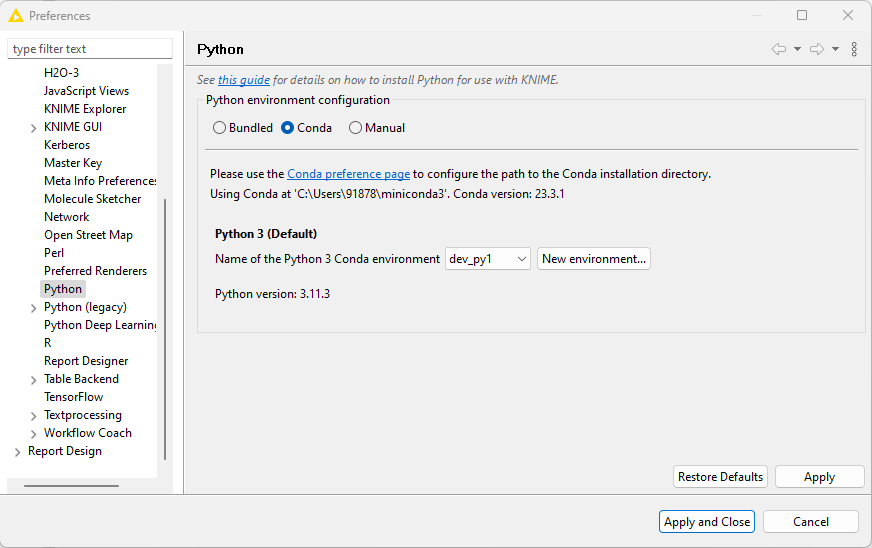Select Perl in the tree
Screen dimensions: 872x548
[54, 253]
